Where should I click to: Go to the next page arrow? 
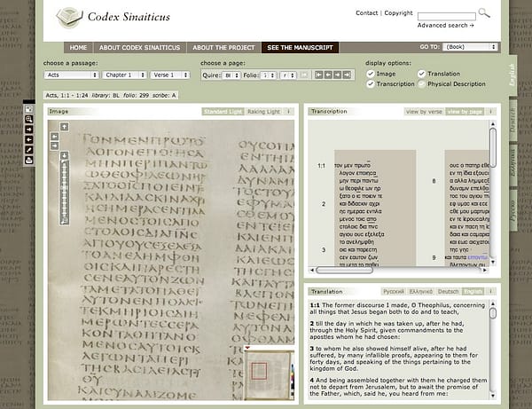pyautogui.click(x=337, y=75)
